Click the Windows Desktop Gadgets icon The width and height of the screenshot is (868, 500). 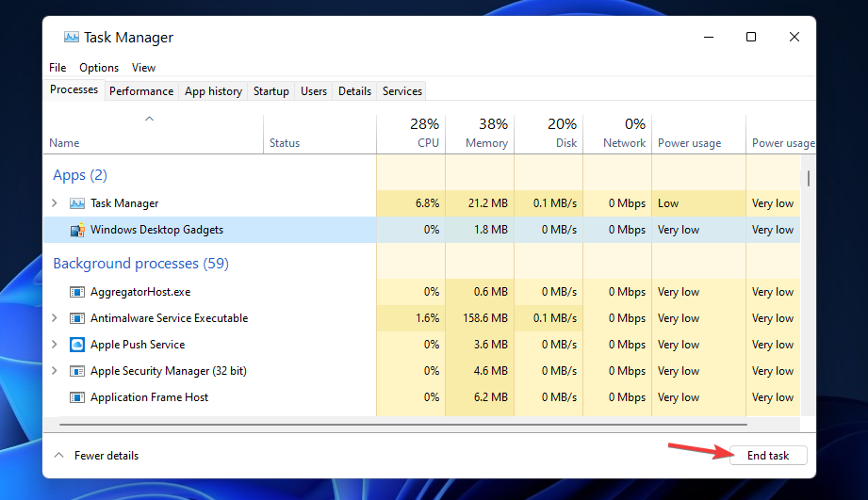point(77,230)
